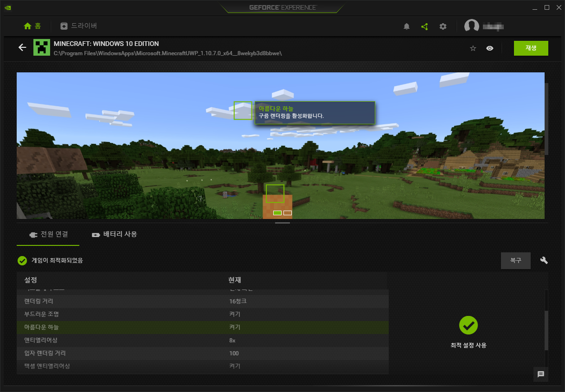The width and height of the screenshot is (565, 392).
Task: Select the first screenshot page indicator
Action: [277, 213]
